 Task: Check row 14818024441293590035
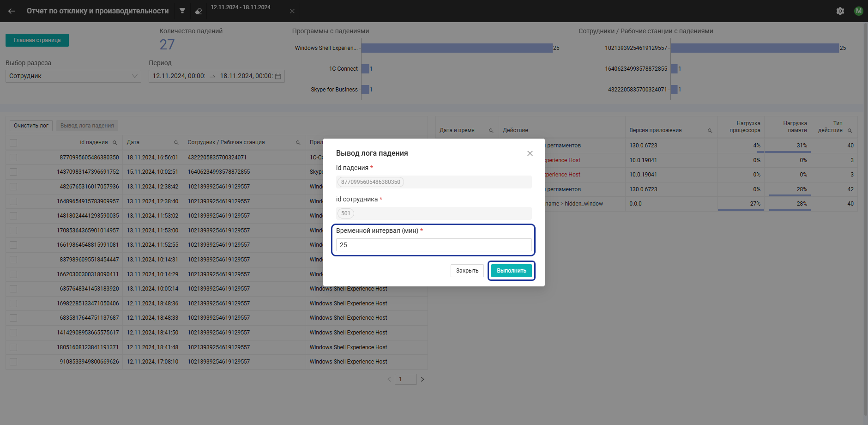[x=13, y=216]
